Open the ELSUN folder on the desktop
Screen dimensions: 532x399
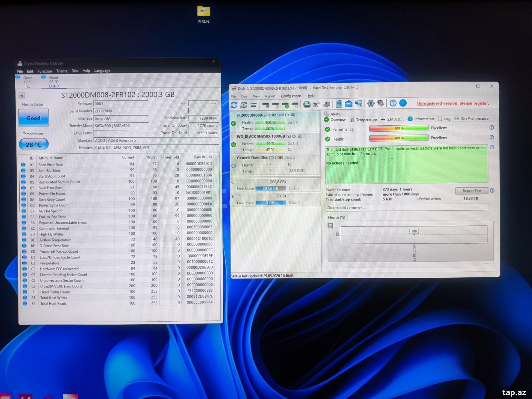[204, 15]
